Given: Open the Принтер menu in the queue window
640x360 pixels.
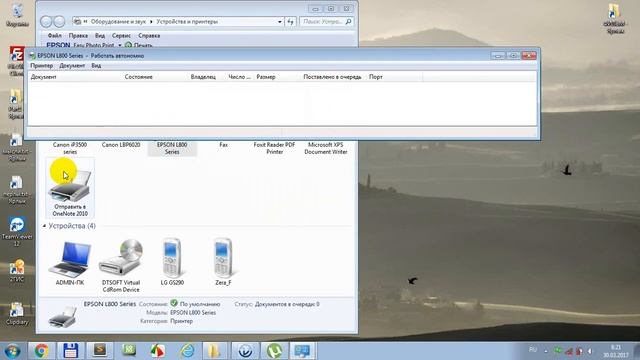Looking at the screenshot, I should 42,66.
